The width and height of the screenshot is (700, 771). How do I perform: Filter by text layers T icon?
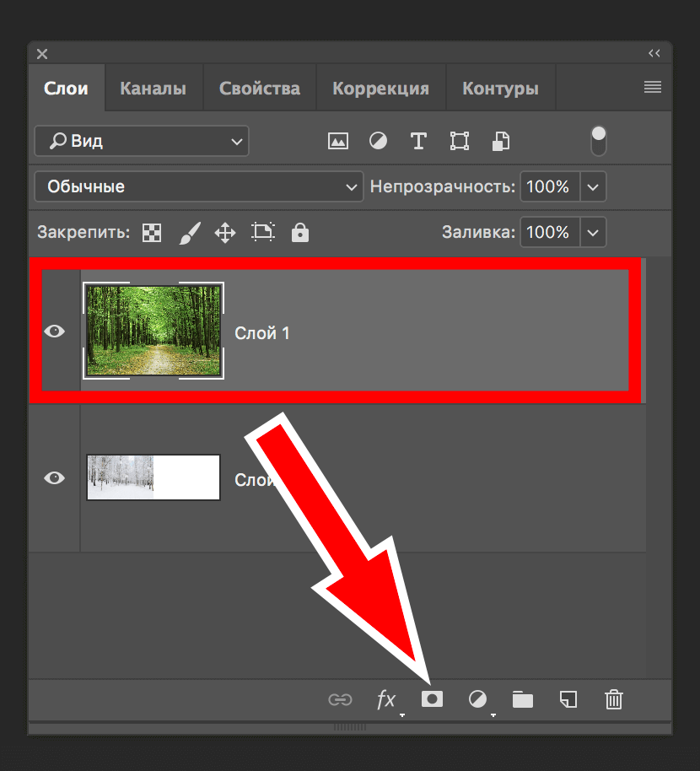(418, 141)
